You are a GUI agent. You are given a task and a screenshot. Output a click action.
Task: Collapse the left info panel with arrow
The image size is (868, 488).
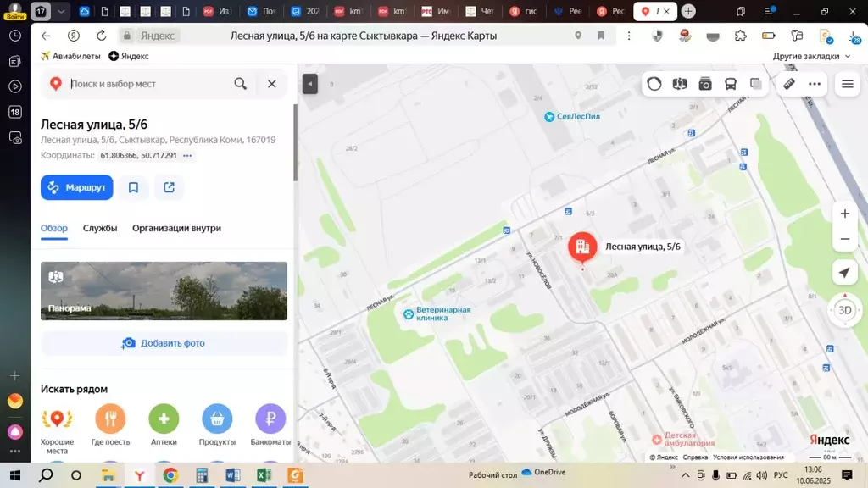coord(310,84)
